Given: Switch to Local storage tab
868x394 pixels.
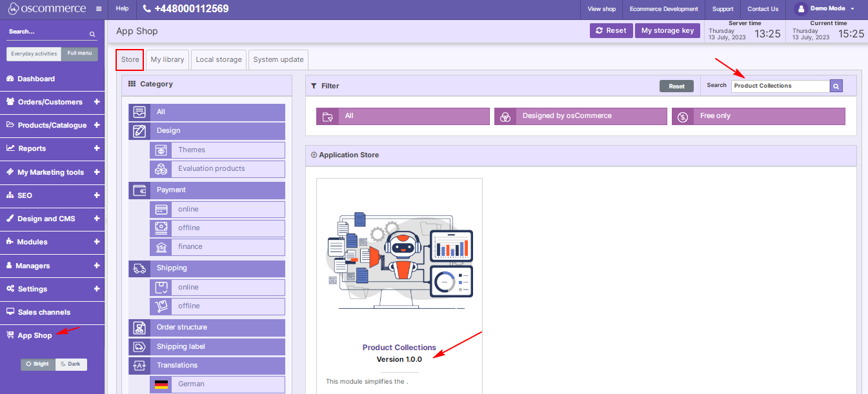Looking at the screenshot, I should [x=219, y=59].
